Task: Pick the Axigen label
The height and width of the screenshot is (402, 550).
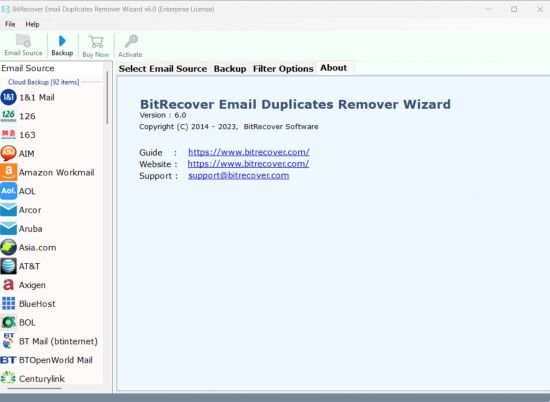Action: 32,285
